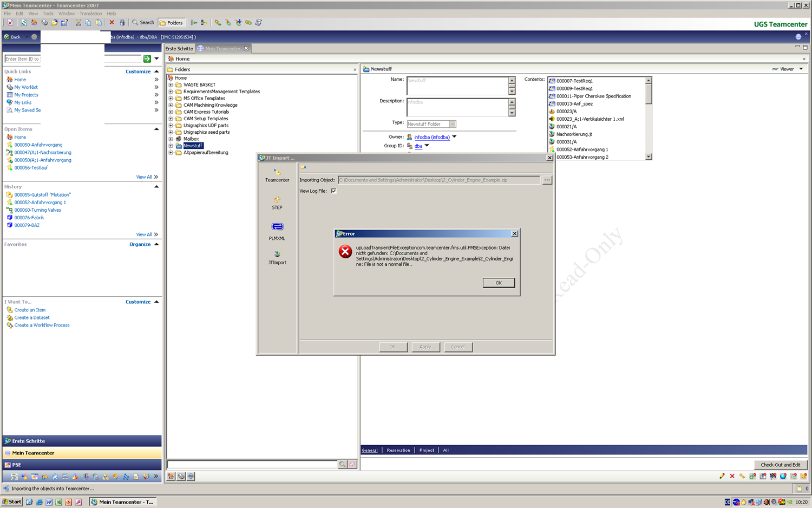Open Excel from quick launch bar
Screen dimensions: 812x508
(x=59, y=502)
